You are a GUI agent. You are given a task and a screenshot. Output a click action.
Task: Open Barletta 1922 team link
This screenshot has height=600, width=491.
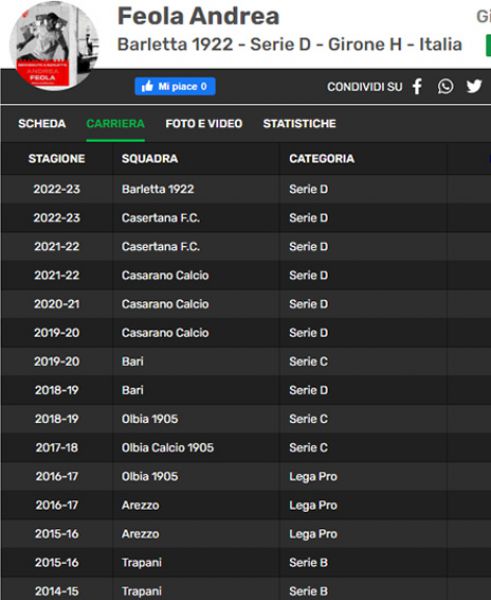click(158, 189)
